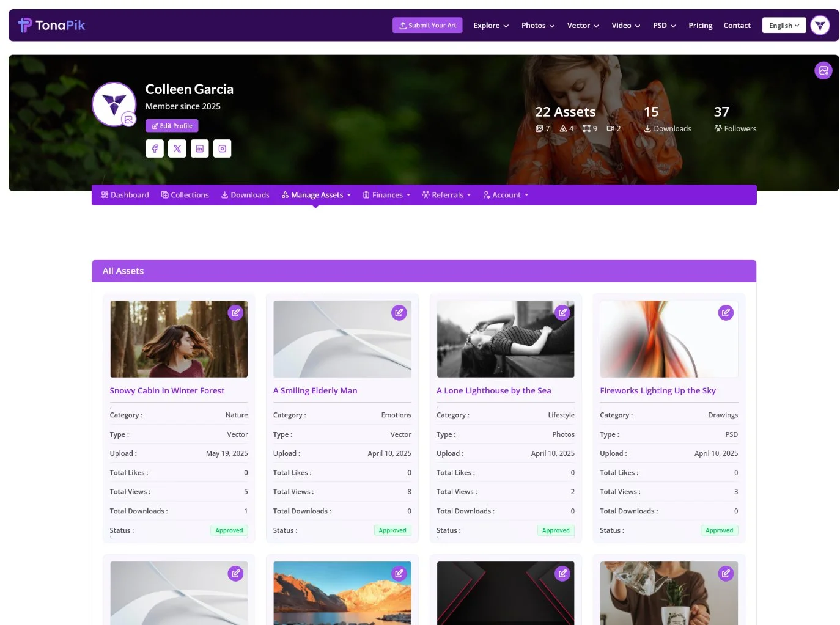Click the Instagram social icon
Screen dimensions: 840x625
(223, 148)
